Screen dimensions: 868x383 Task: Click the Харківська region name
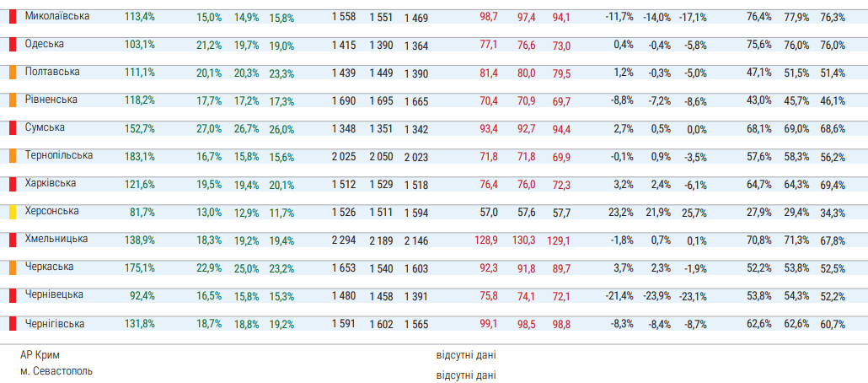pyautogui.click(x=51, y=183)
